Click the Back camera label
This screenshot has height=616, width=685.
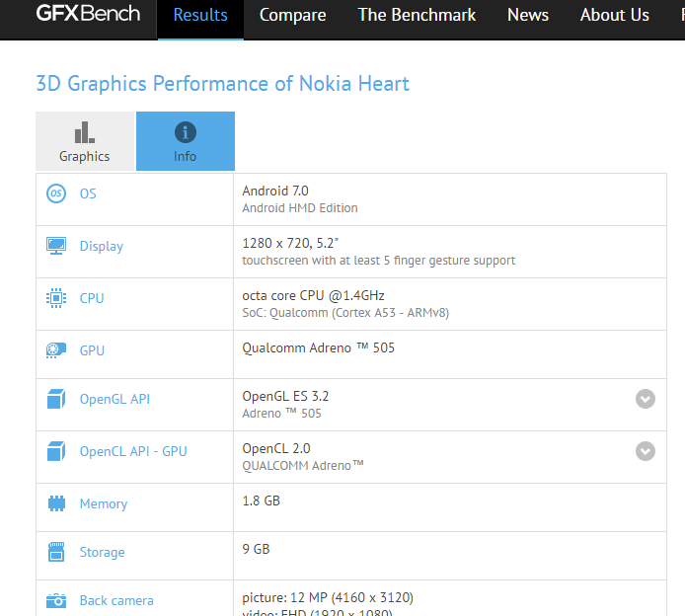pyautogui.click(x=116, y=601)
